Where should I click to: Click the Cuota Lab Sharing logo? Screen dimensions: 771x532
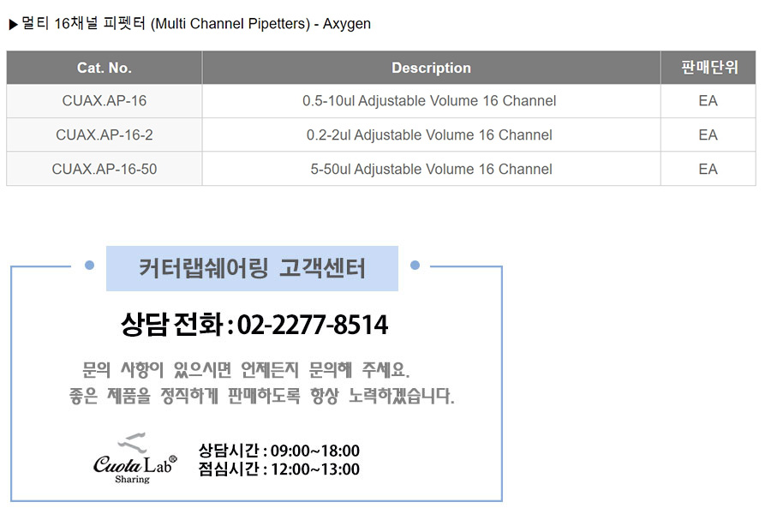pos(134,460)
